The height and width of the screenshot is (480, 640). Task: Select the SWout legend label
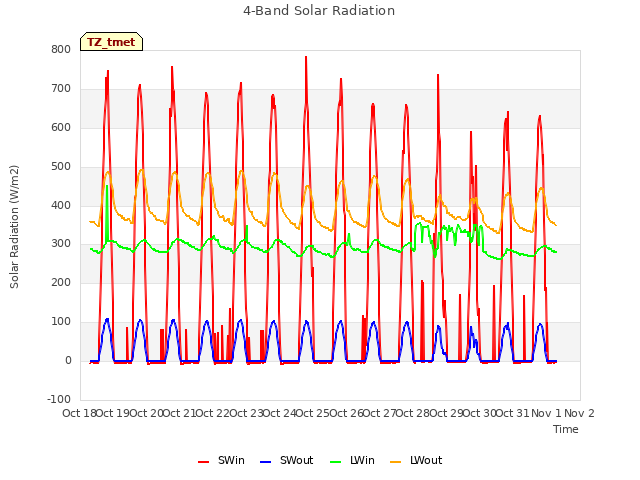point(296,460)
